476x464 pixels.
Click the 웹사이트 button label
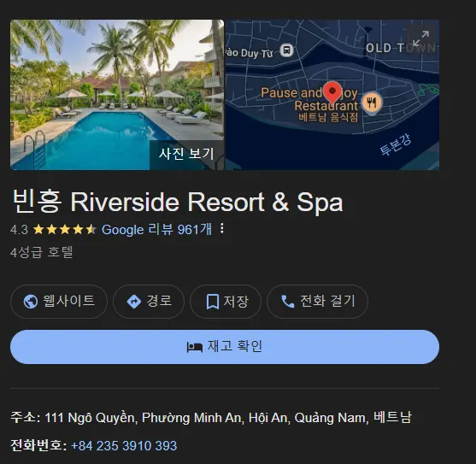(69, 301)
